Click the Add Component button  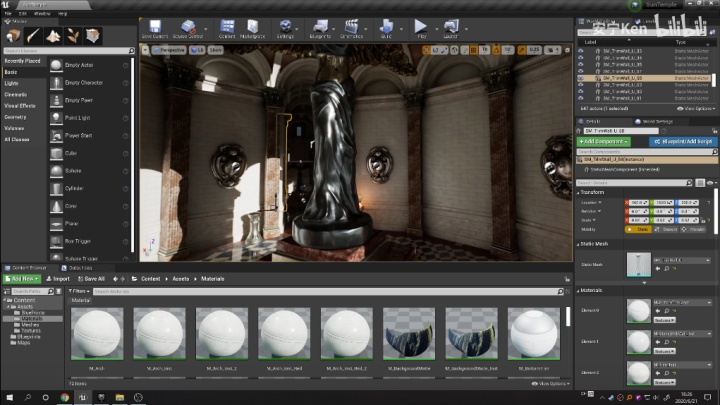[x=603, y=141]
